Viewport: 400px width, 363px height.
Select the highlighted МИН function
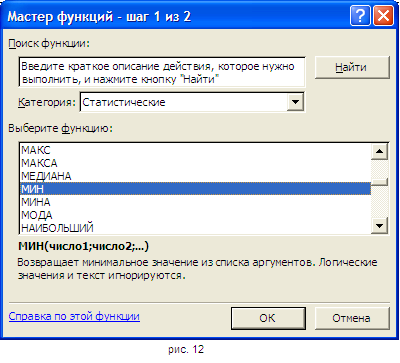[195, 189]
